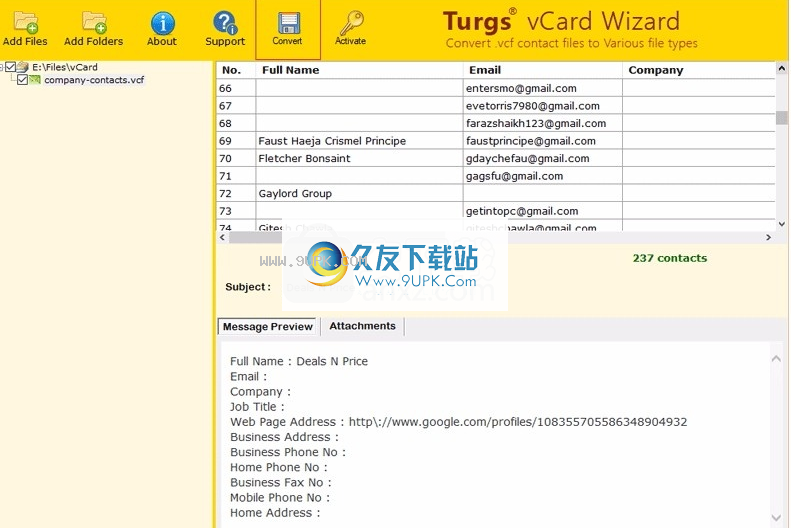The width and height of the screenshot is (791, 528).
Task: Click the Company column header
Action: pyautogui.click(x=699, y=70)
